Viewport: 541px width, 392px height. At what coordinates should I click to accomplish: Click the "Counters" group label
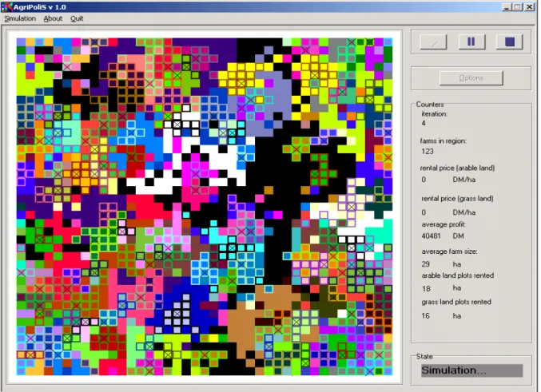[x=430, y=104]
